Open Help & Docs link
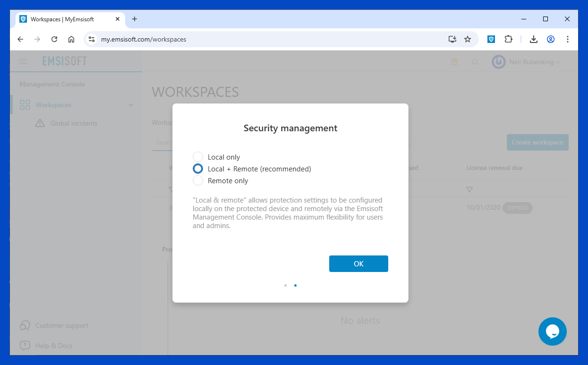The image size is (588, 365). pos(54,346)
